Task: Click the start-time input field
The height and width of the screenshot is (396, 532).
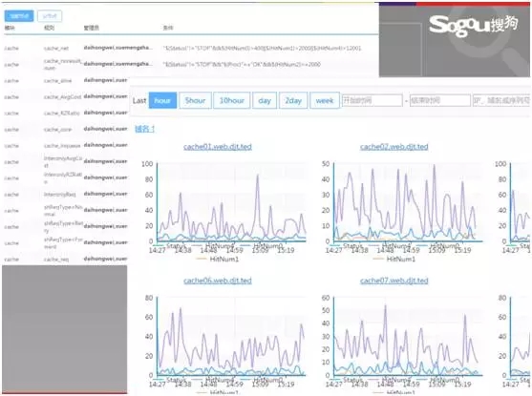Action: click(372, 100)
